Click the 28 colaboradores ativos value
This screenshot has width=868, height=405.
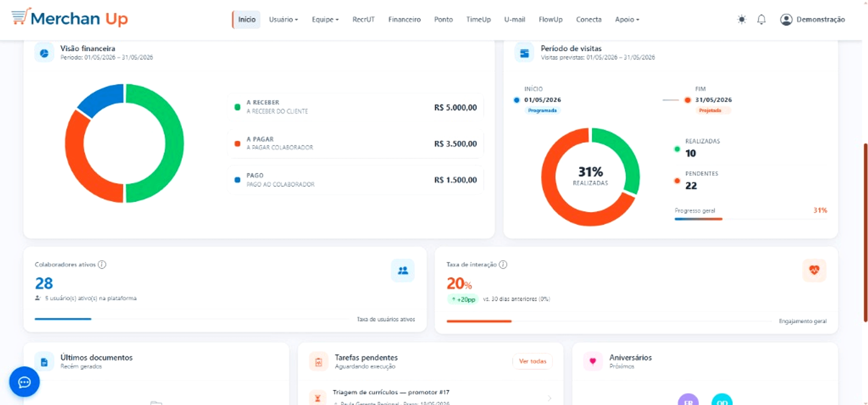(x=44, y=283)
